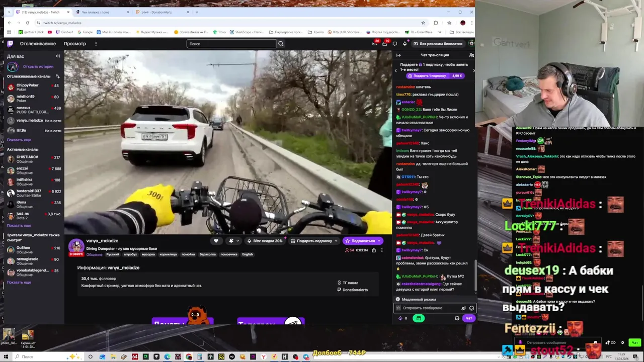Open the notification bell dropdown
Viewport: 644px width, 362px height.
tap(234, 241)
